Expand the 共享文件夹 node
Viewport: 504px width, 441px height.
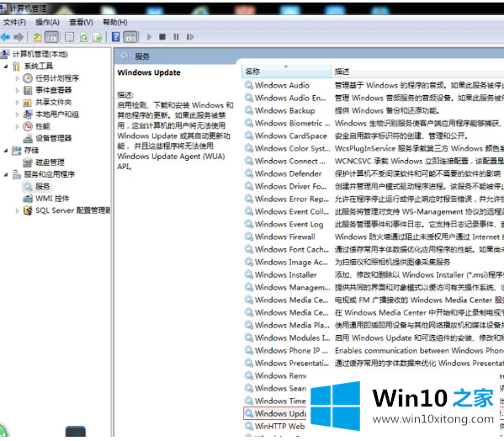pos(18,103)
